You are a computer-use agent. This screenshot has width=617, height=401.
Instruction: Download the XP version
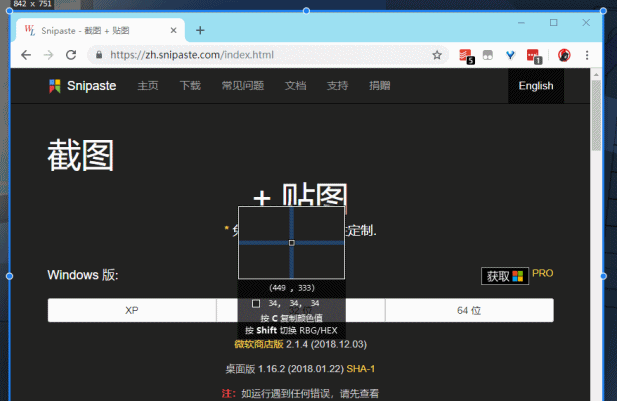[x=132, y=310]
